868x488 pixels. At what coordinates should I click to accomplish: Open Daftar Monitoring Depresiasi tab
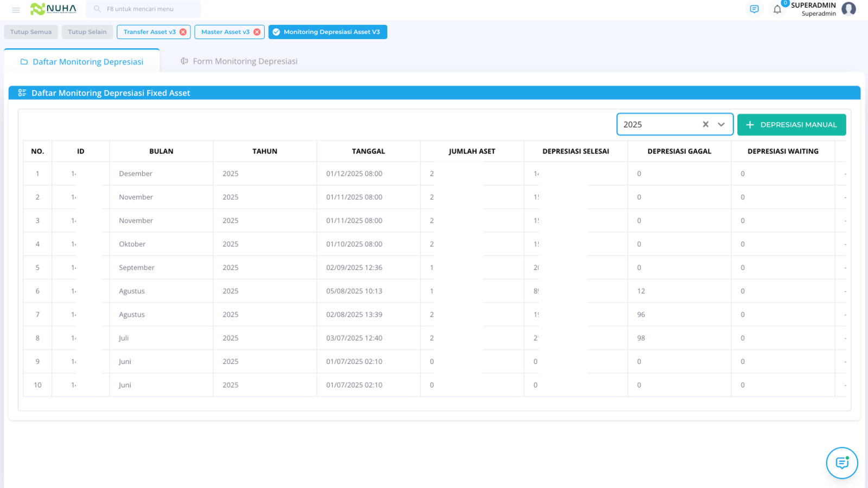[x=82, y=61]
